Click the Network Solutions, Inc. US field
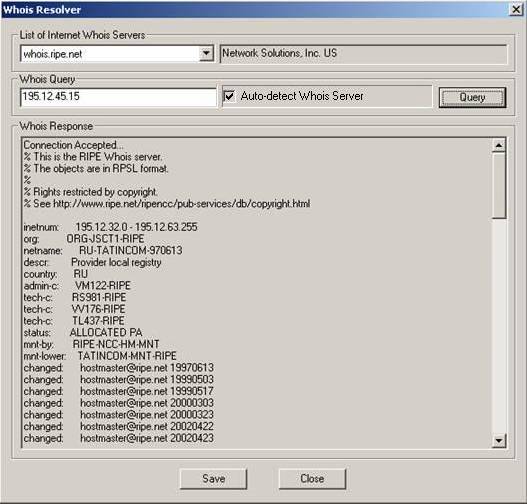527x504 pixels. (363, 54)
